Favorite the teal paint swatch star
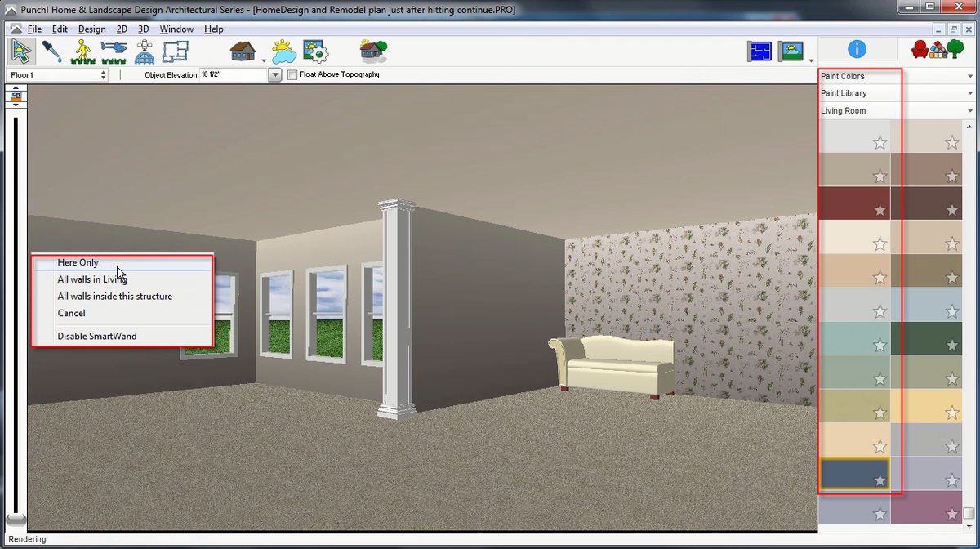 click(x=880, y=345)
